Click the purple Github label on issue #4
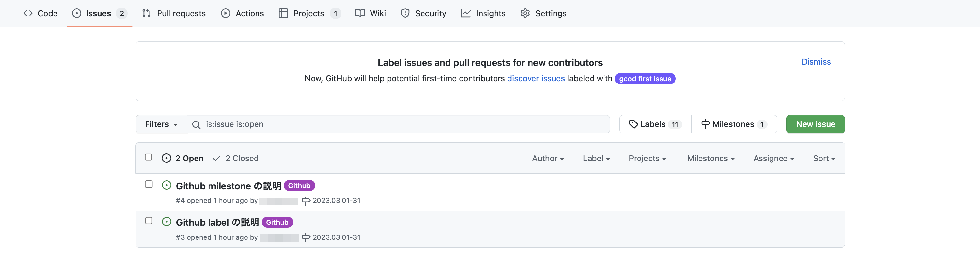Screen dimensions: 980x256 299,186
